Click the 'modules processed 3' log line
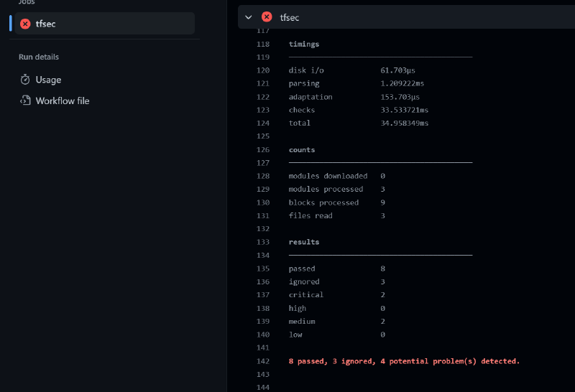The height and width of the screenshot is (392, 575). pyautogui.click(x=336, y=190)
